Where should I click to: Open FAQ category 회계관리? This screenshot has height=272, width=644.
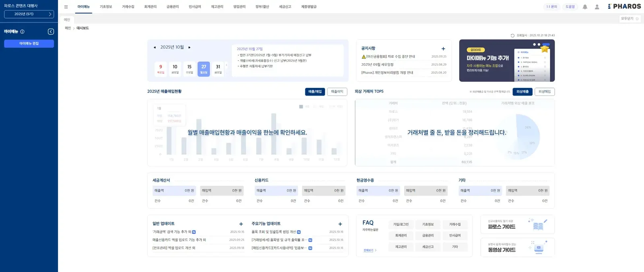click(x=401, y=236)
